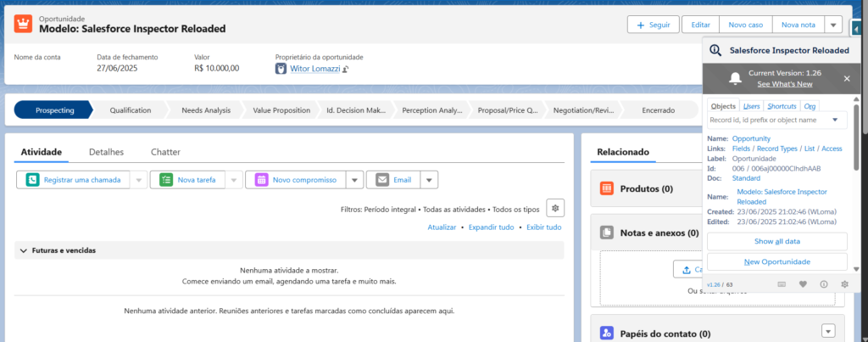Click the Novo caso button

coord(746,25)
